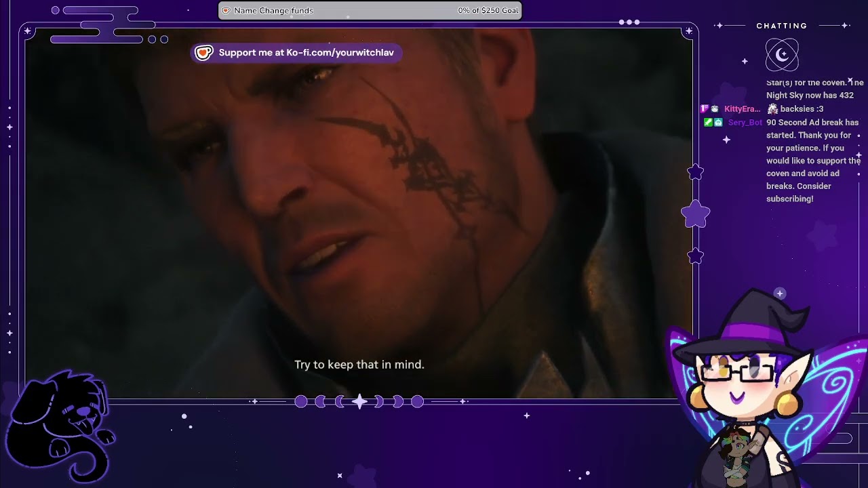Select the 'CHATTING' panel header

click(x=782, y=26)
